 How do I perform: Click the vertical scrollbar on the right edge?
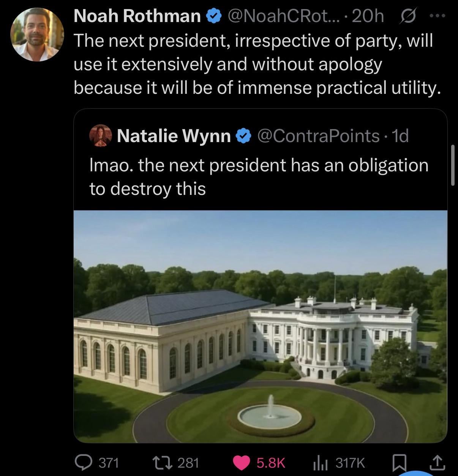pos(453,165)
